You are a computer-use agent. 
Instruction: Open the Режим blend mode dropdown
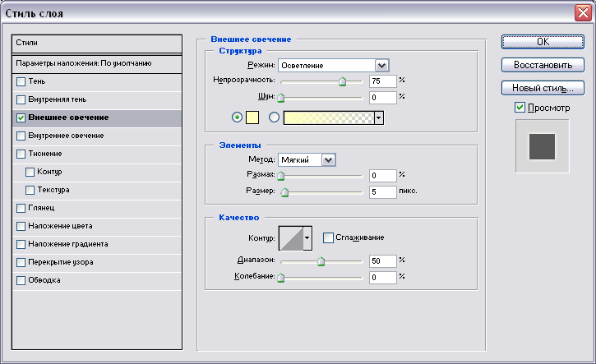click(x=382, y=66)
